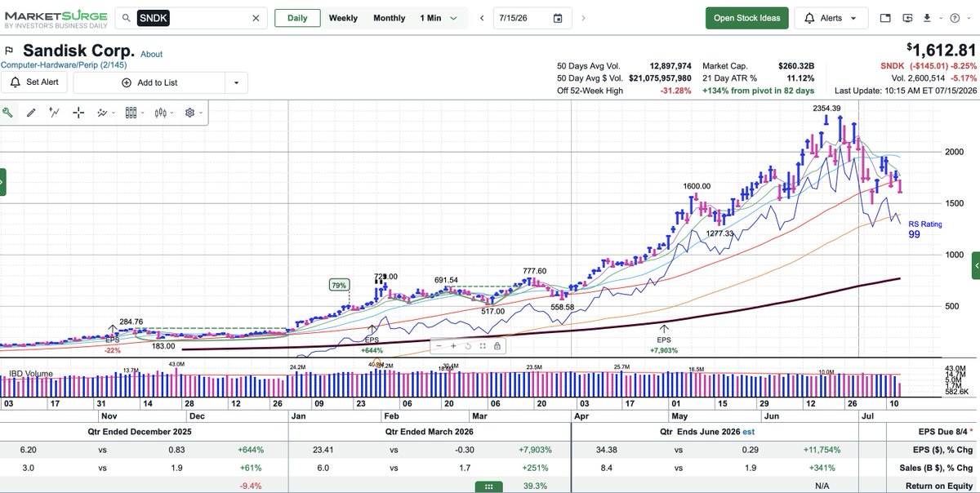Switch to Daily chart timeframe
The height and width of the screenshot is (493, 980).
point(297,18)
